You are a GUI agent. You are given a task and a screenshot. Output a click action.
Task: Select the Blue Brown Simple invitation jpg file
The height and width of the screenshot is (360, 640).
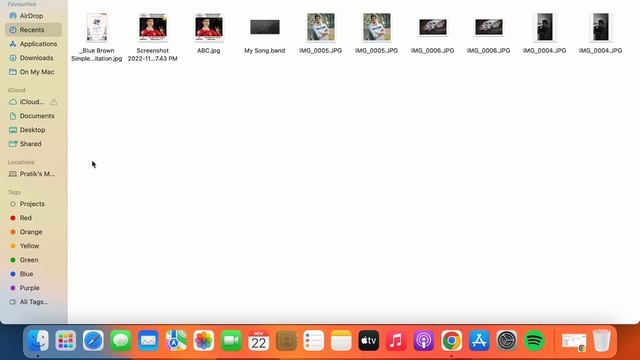97,37
